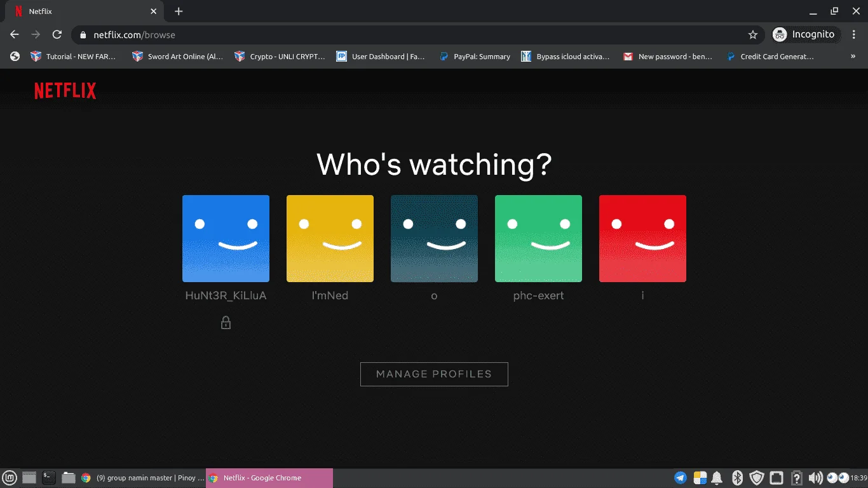868x488 pixels.
Task: Switch to group namin master Chrome window
Action: 142,478
